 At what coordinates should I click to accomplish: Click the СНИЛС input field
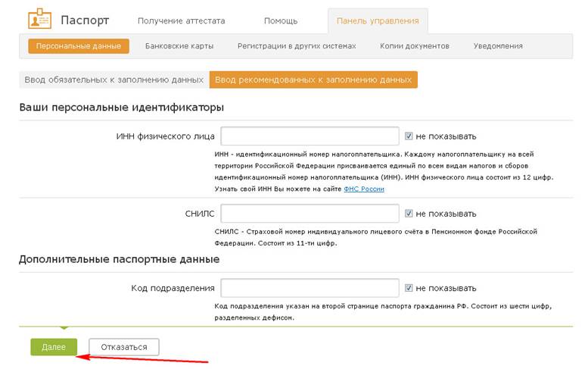pos(310,214)
